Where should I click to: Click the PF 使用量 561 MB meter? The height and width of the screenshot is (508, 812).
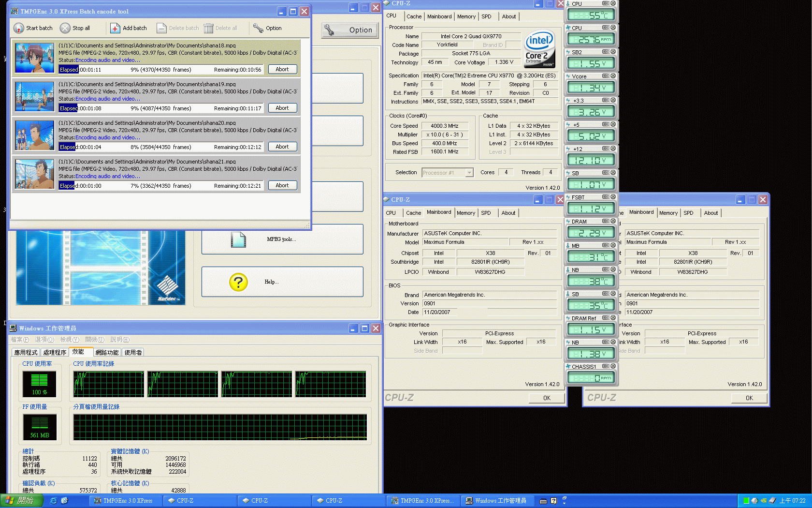point(40,427)
